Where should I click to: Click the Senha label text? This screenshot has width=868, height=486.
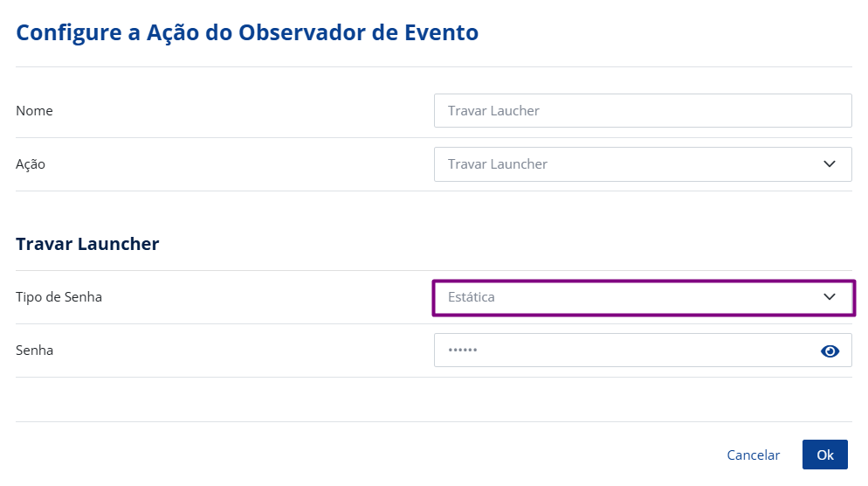[x=34, y=351]
